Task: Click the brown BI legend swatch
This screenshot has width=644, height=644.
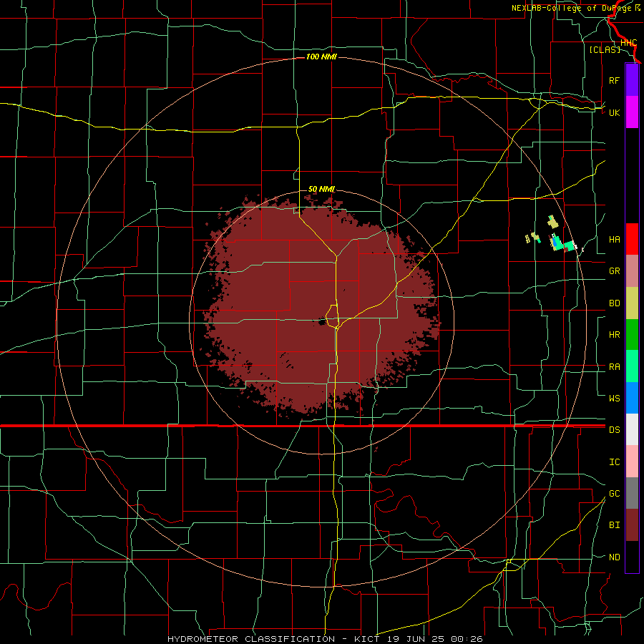Action: click(x=632, y=525)
